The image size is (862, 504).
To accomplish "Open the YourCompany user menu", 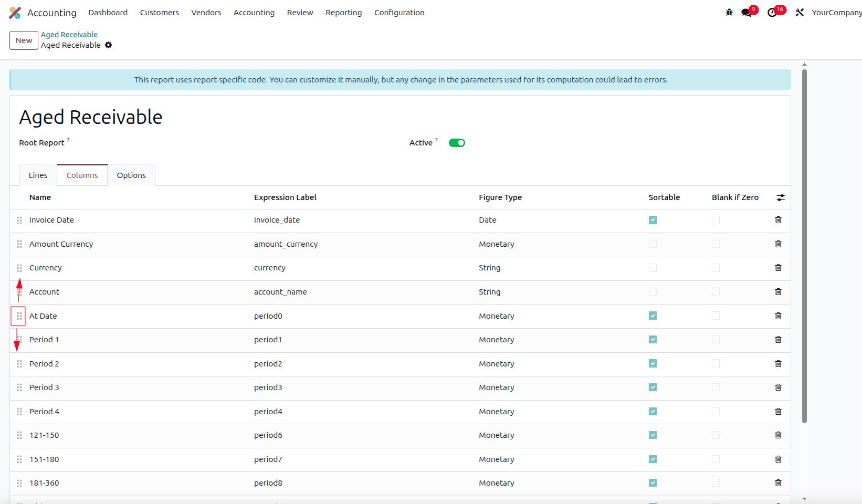I will click(837, 13).
